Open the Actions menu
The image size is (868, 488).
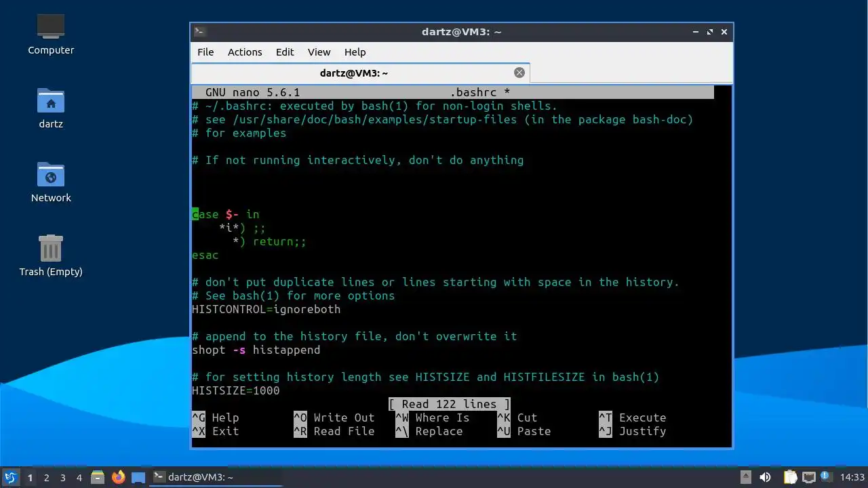click(x=245, y=52)
